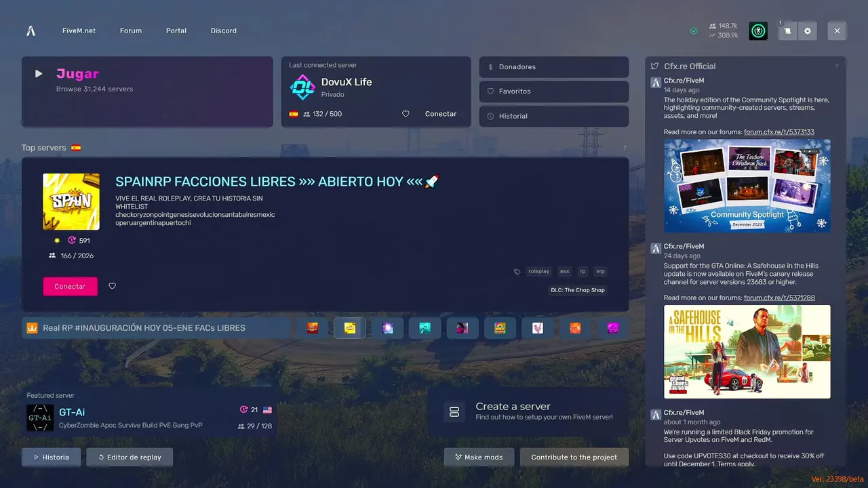Favorite the DovuX Life server with heart
The height and width of the screenshot is (488, 868).
(x=406, y=114)
